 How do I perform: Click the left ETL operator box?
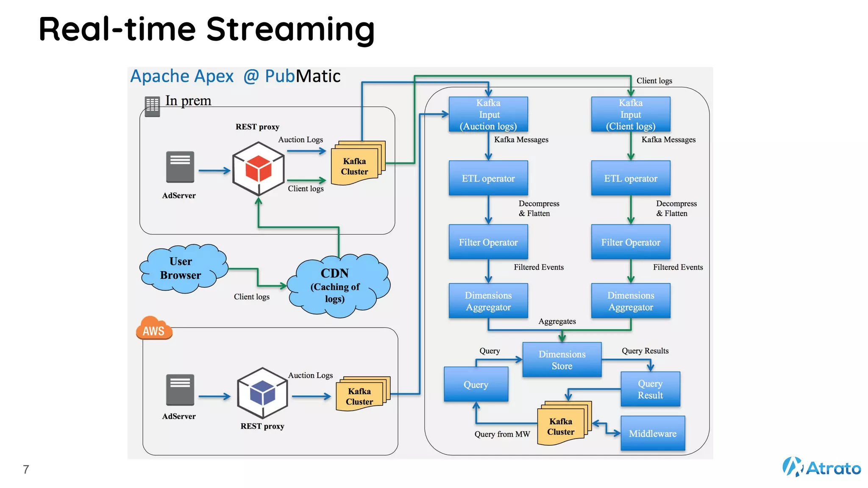[488, 178]
